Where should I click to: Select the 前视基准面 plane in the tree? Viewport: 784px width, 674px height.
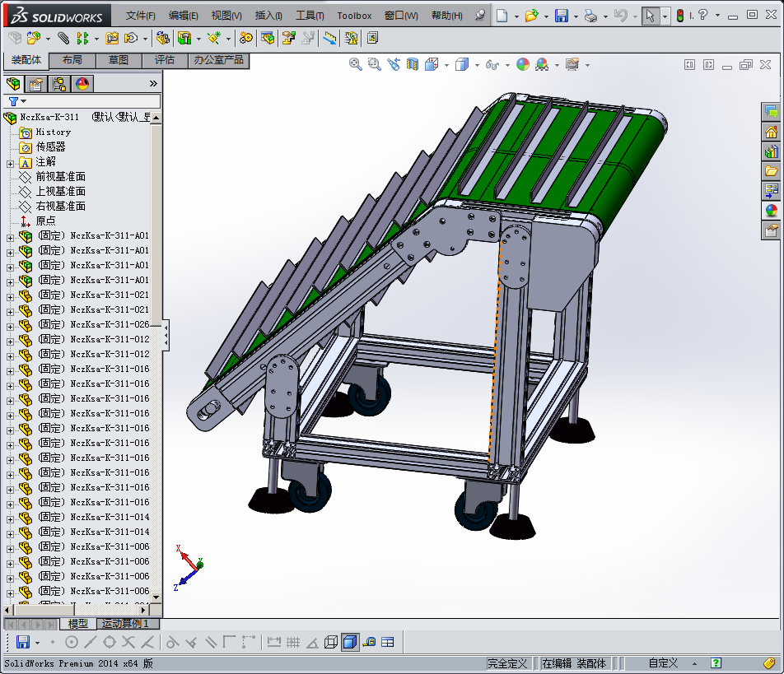click(60, 176)
